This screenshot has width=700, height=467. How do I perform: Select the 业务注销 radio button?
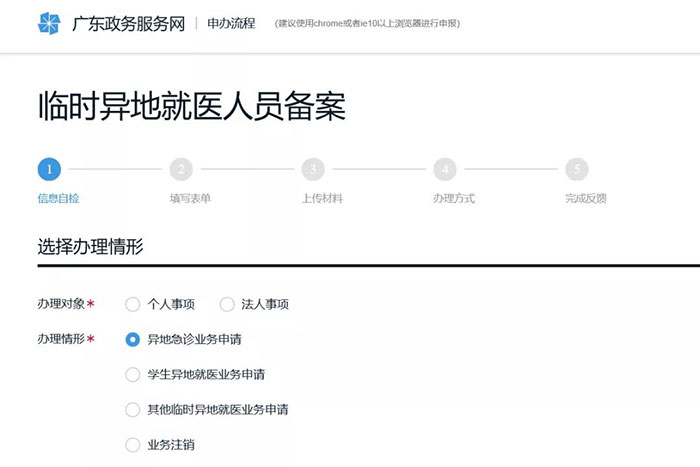pyautogui.click(x=133, y=445)
